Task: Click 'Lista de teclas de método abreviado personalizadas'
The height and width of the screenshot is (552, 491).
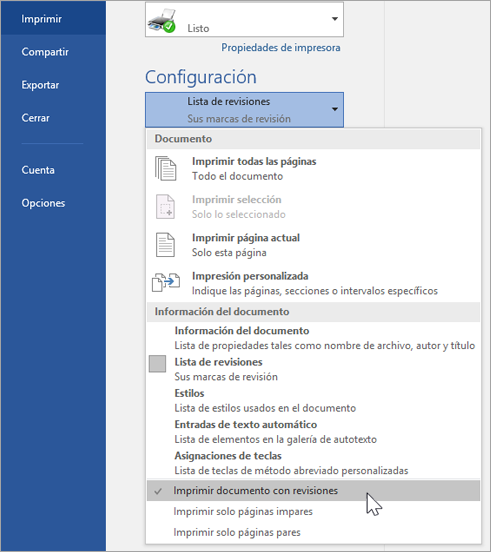Action: click(291, 471)
